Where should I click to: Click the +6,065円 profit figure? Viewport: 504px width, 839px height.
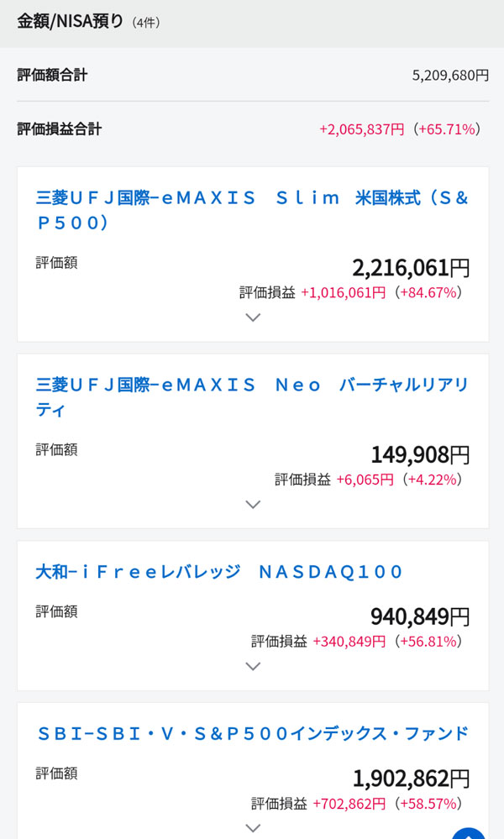[x=365, y=480]
